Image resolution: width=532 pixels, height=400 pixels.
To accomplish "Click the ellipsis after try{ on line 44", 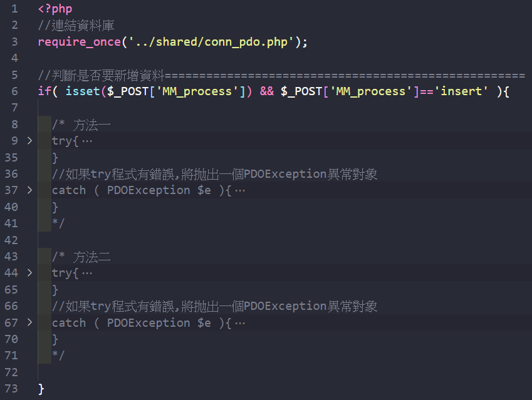I will [x=86, y=273].
